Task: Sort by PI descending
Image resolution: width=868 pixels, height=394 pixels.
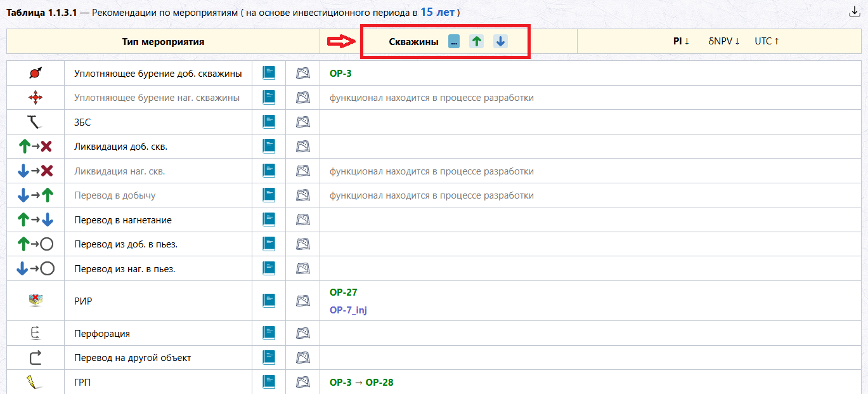Action: [x=682, y=41]
